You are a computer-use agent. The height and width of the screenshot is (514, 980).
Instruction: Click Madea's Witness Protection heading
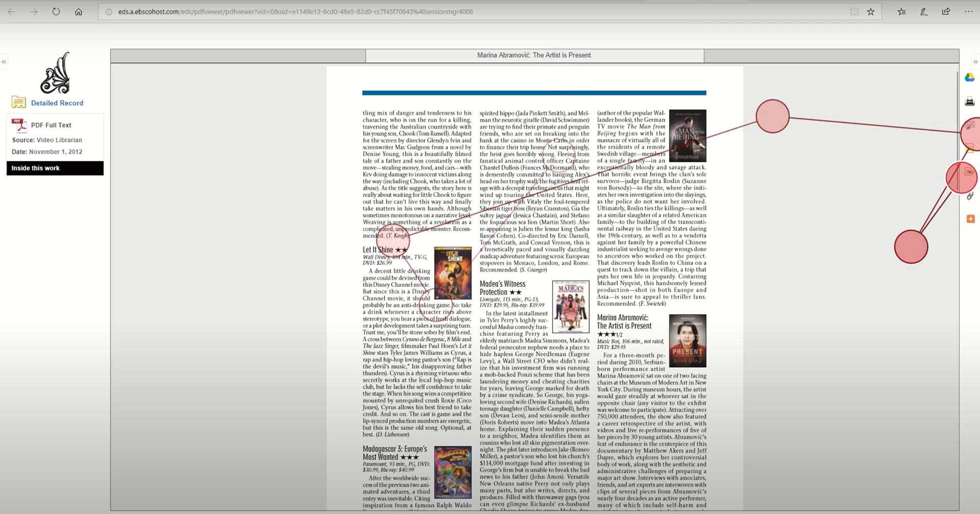502,288
